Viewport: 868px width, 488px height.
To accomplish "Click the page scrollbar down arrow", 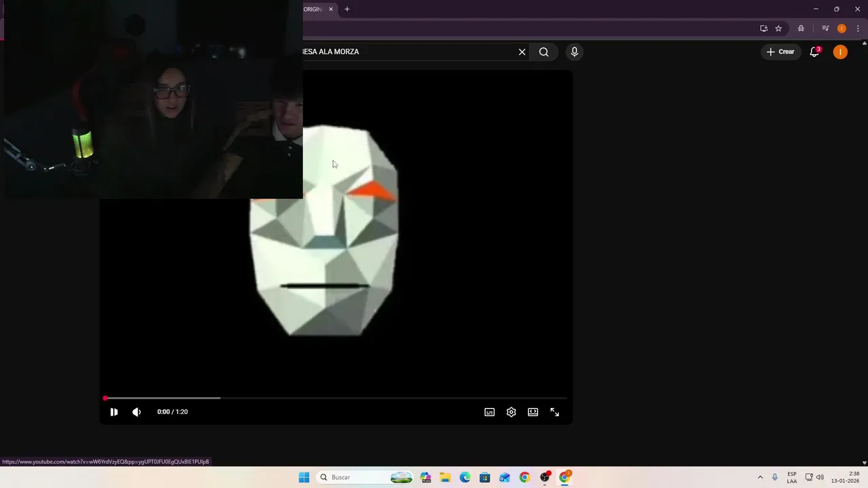I will (x=864, y=463).
